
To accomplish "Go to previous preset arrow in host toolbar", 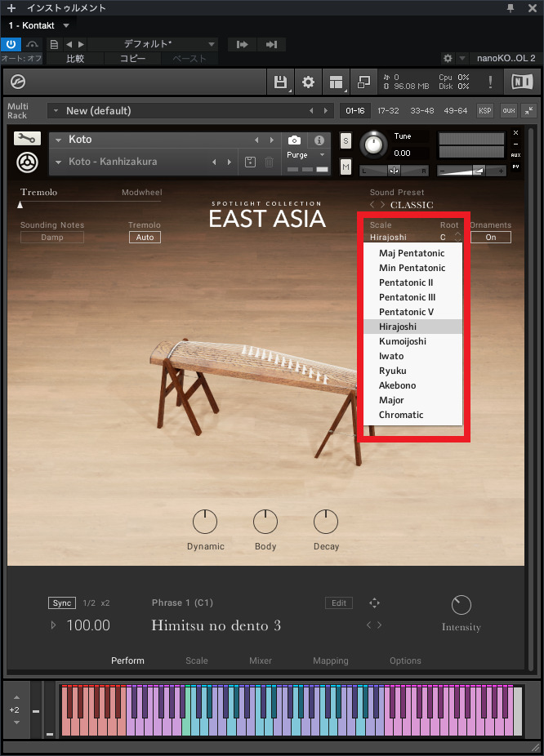I will pyautogui.click(x=69, y=44).
